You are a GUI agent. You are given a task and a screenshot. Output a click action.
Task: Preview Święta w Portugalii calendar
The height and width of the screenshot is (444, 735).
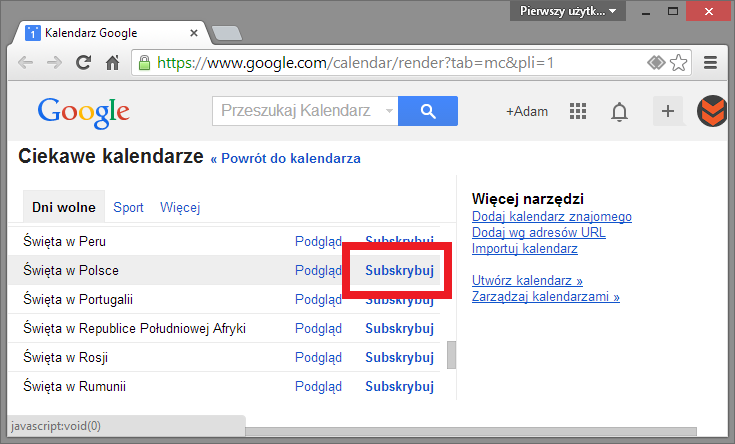click(318, 300)
